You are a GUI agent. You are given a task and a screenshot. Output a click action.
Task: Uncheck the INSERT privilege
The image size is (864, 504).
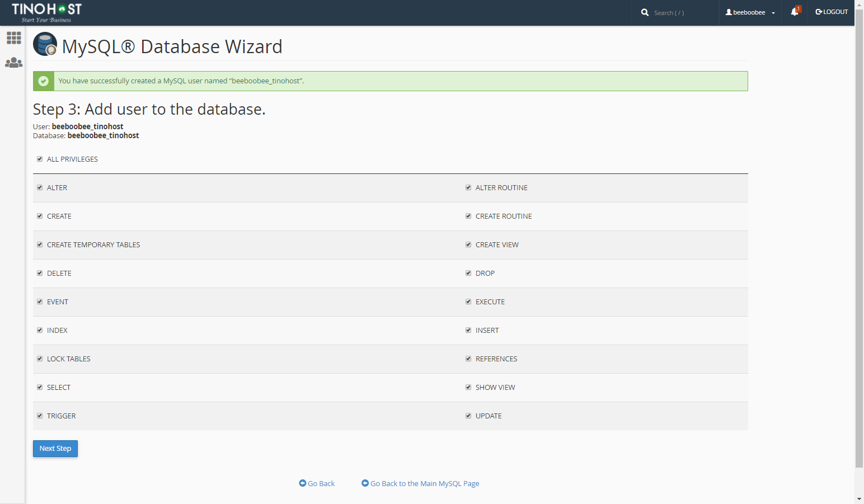pos(468,330)
